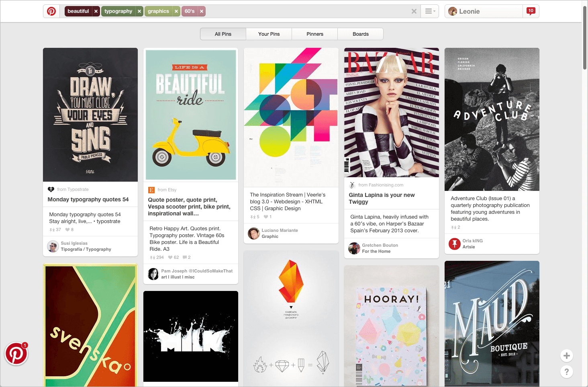Open the Pinterest home logo
Screen dimensions: 588x387
click(x=51, y=11)
